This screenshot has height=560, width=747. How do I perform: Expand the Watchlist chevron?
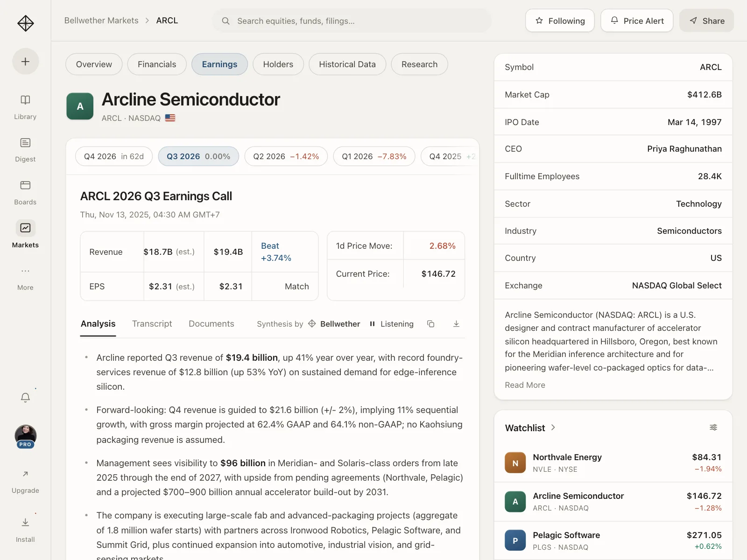tap(553, 427)
